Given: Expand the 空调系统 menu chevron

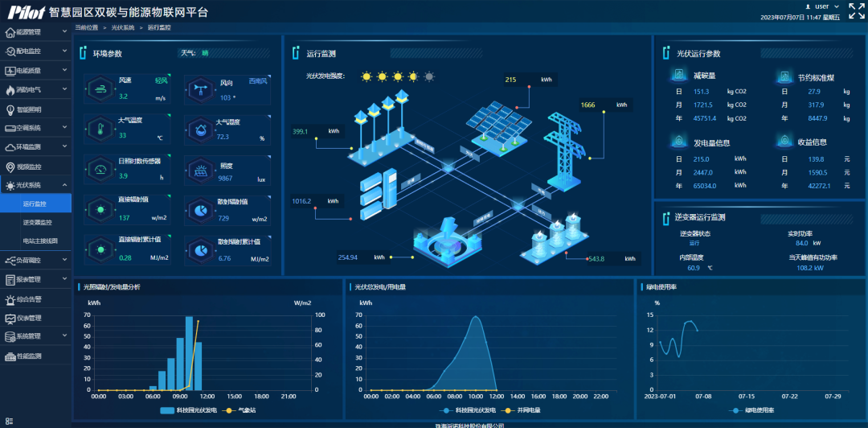Looking at the screenshot, I should (x=64, y=127).
